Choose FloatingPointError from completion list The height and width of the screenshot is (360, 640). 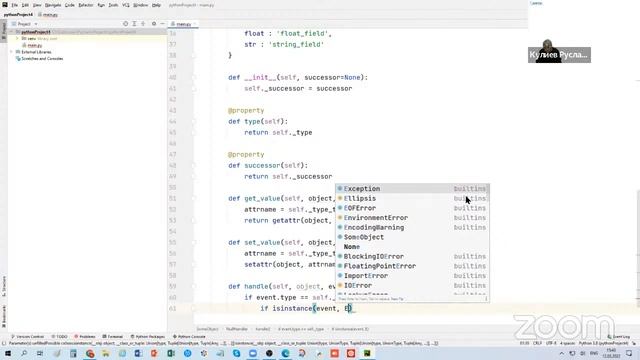click(412, 266)
